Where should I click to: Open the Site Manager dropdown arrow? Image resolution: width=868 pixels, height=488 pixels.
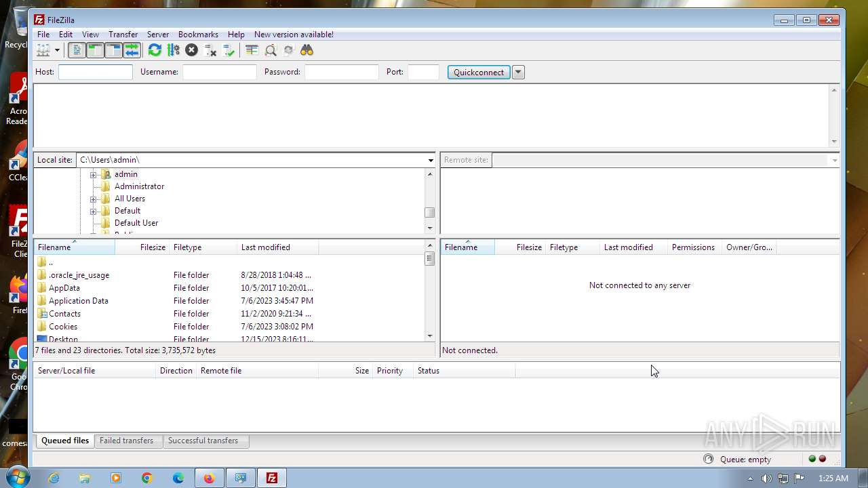pyautogui.click(x=57, y=50)
